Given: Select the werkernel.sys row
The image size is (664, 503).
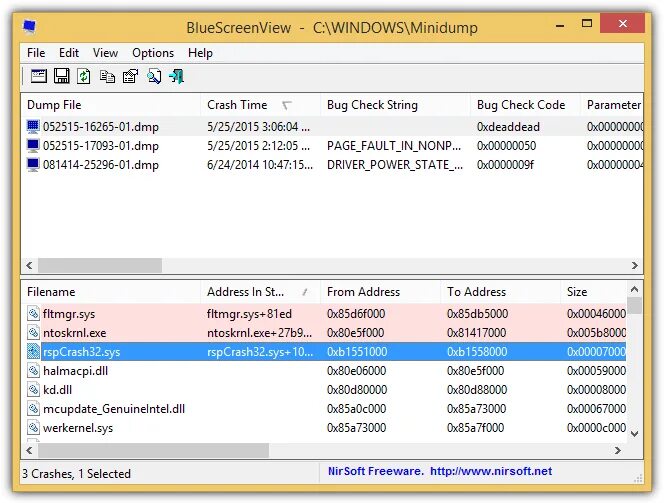Looking at the screenshot, I should (324, 428).
